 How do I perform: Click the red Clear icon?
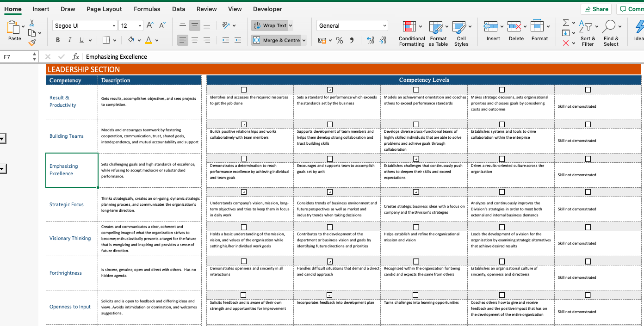(x=565, y=43)
